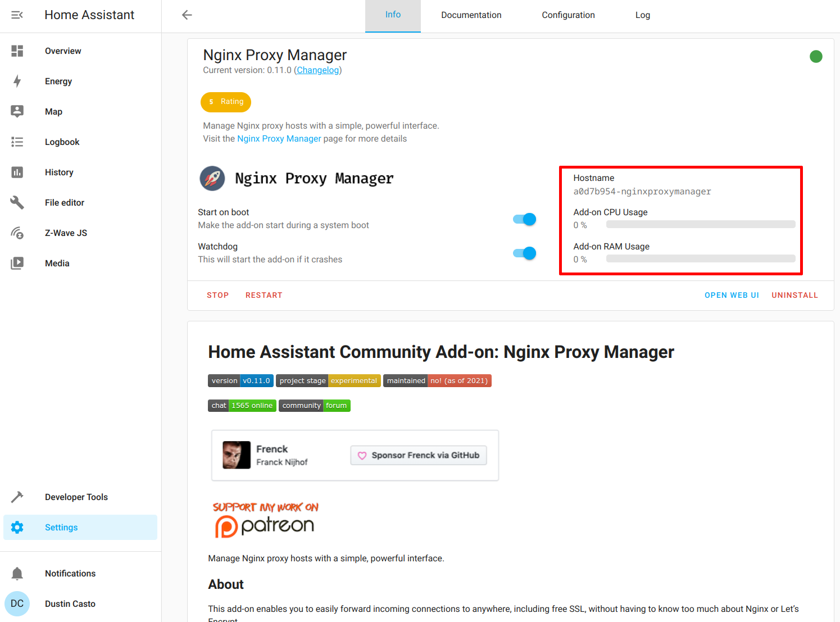Open Dustin Casto profile page

coord(80,604)
